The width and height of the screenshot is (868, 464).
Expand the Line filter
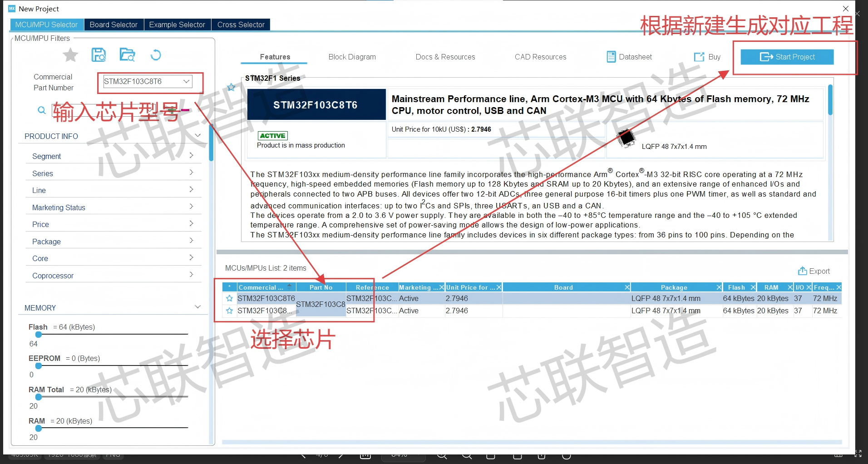coord(191,189)
